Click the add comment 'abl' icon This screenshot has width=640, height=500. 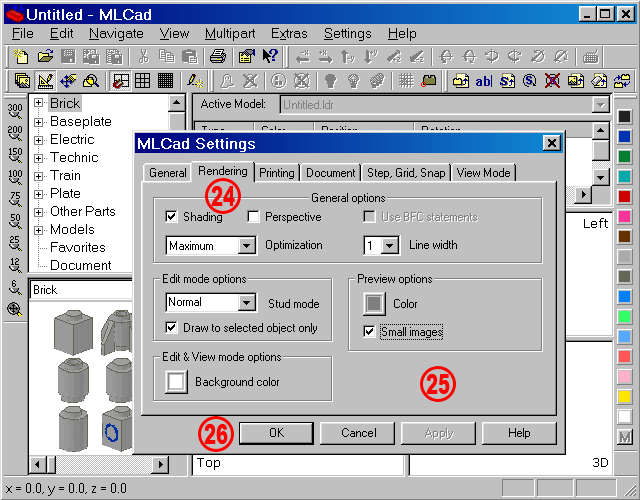point(484,81)
